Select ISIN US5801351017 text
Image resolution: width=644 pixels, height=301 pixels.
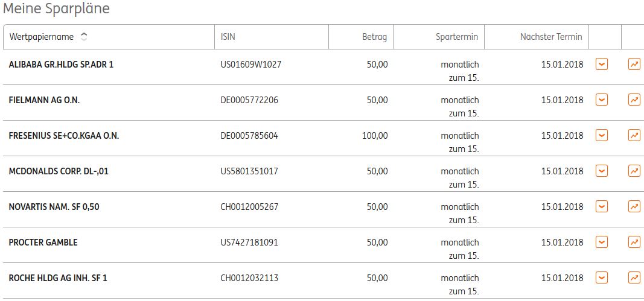click(249, 171)
